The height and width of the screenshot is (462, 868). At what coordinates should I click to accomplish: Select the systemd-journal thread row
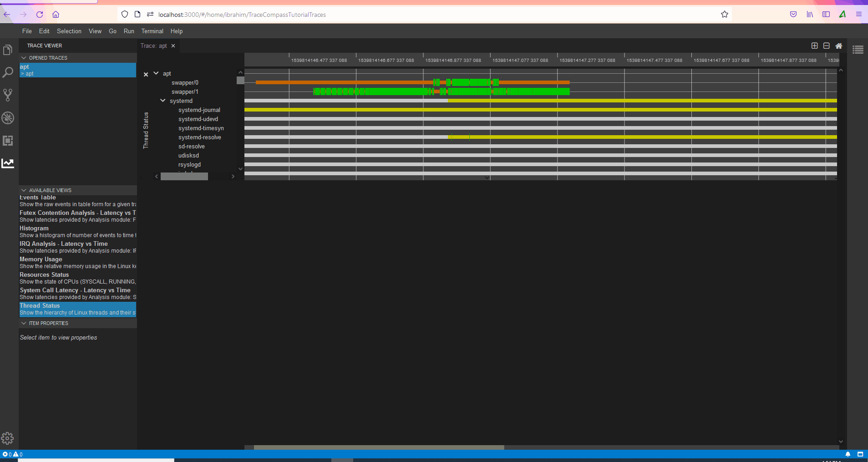(x=199, y=110)
